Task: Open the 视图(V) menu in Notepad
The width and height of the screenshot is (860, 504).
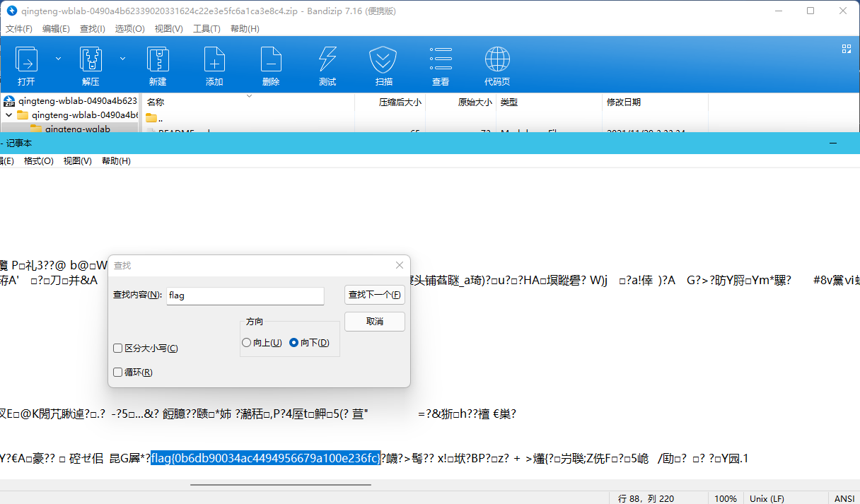Action: pos(77,160)
